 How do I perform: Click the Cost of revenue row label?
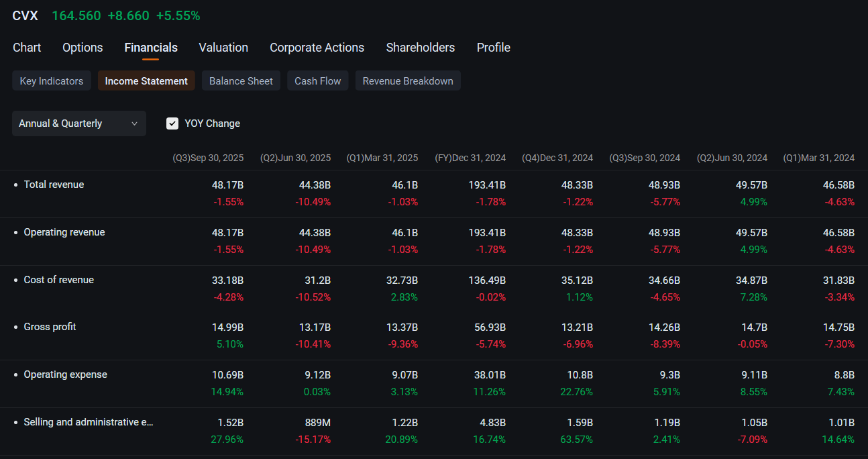point(58,280)
